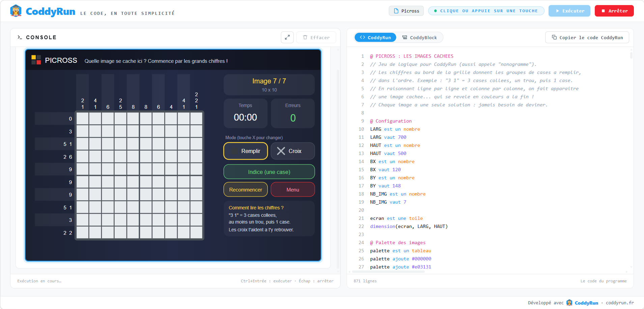
Task: Request a hint with Indice (une case)
Action: [269, 172]
